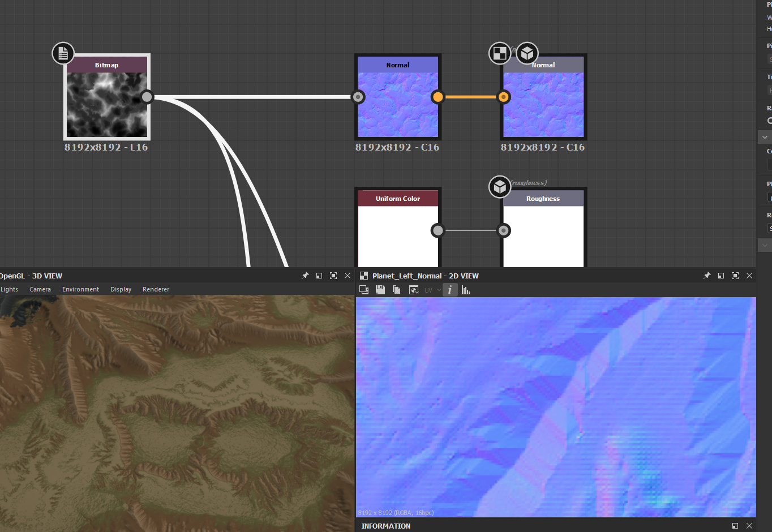Toggle the information overlay in the 2D view

[x=450, y=290]
